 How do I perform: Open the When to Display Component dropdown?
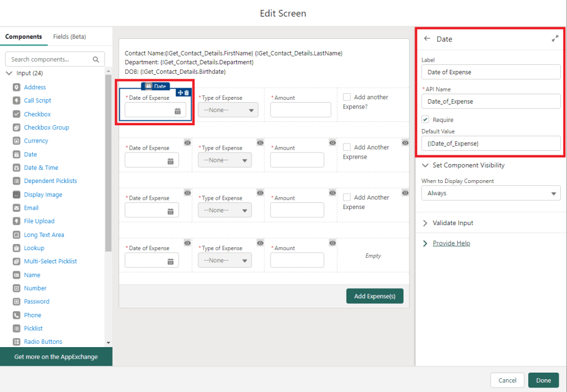(491, 193)
